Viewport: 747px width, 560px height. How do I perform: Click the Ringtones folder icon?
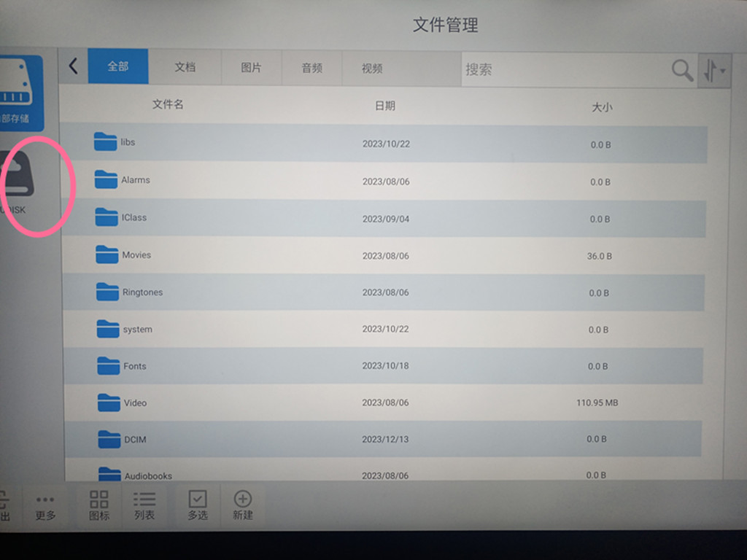(x=107, y=292)
